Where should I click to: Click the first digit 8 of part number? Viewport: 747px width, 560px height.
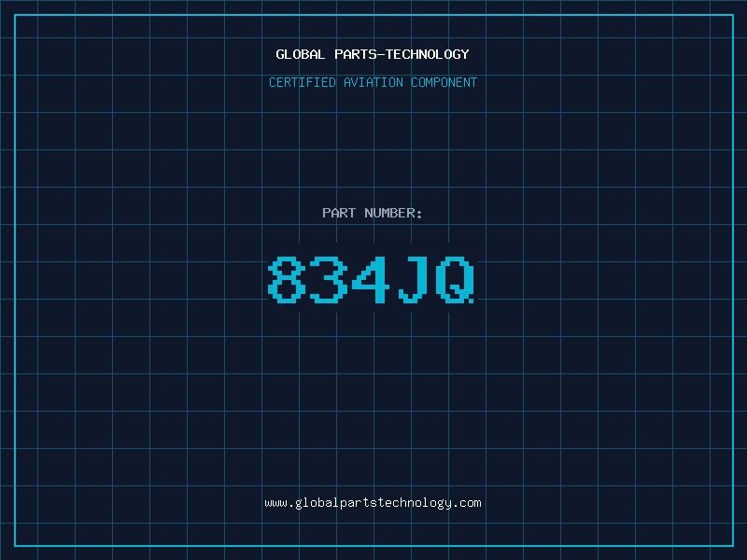point(287,279)
